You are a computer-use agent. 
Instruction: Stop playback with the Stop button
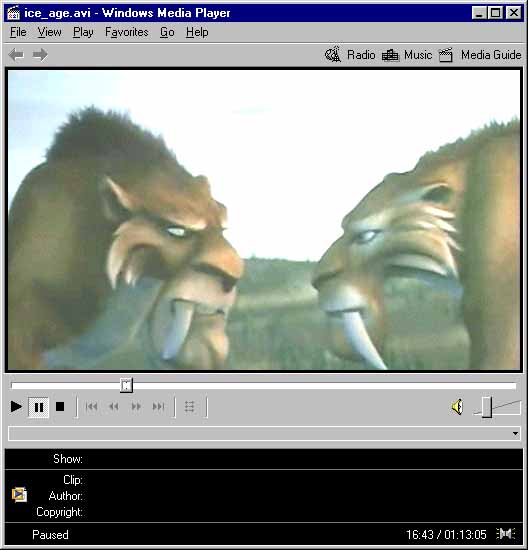pos(60,407)
